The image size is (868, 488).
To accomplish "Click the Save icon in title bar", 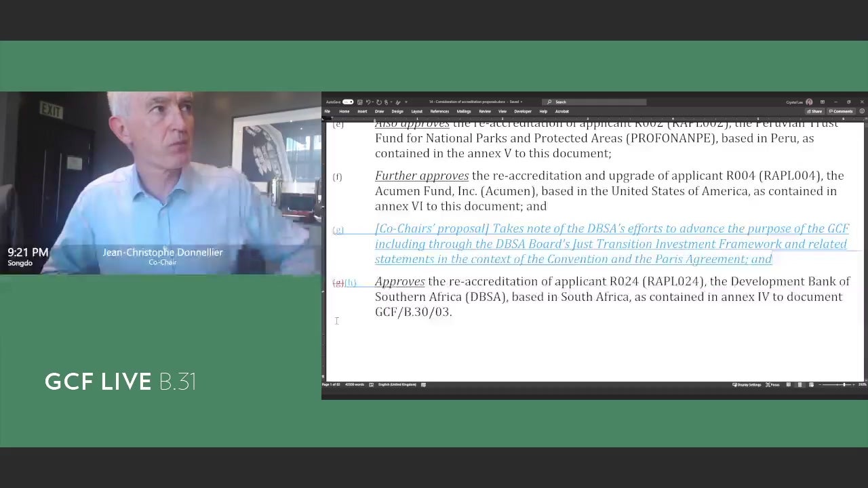I will pyautogui.click(x=360, y=102).
